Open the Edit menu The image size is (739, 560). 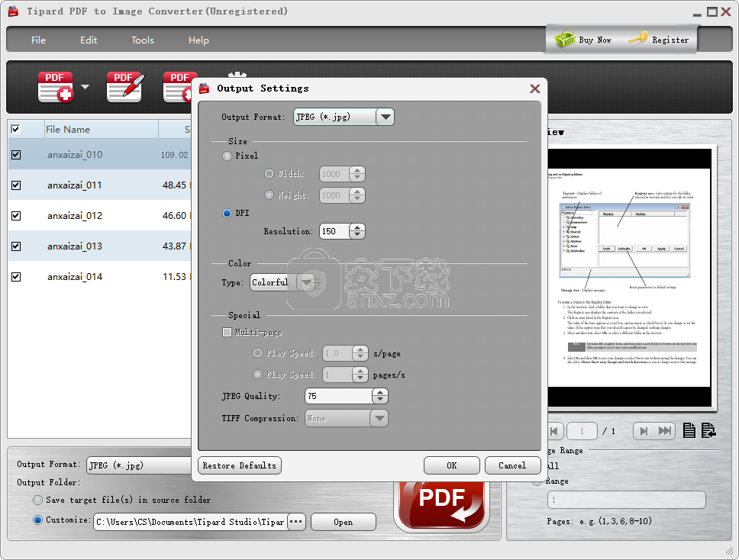[89, 40]
